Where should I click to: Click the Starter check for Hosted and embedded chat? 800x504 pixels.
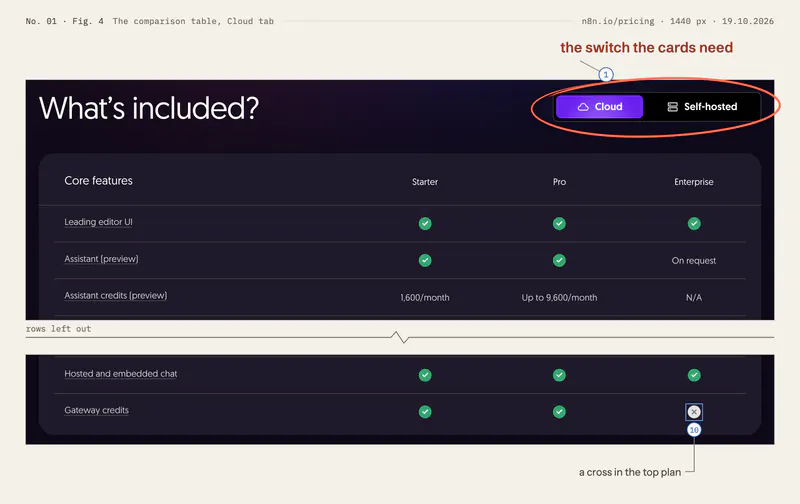click(x=425, y=375)
